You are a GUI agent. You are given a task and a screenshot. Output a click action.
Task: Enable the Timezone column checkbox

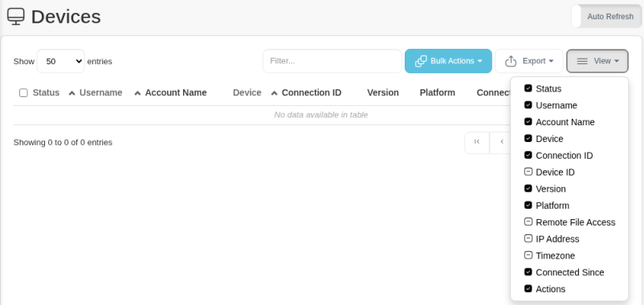coord(528,255)
